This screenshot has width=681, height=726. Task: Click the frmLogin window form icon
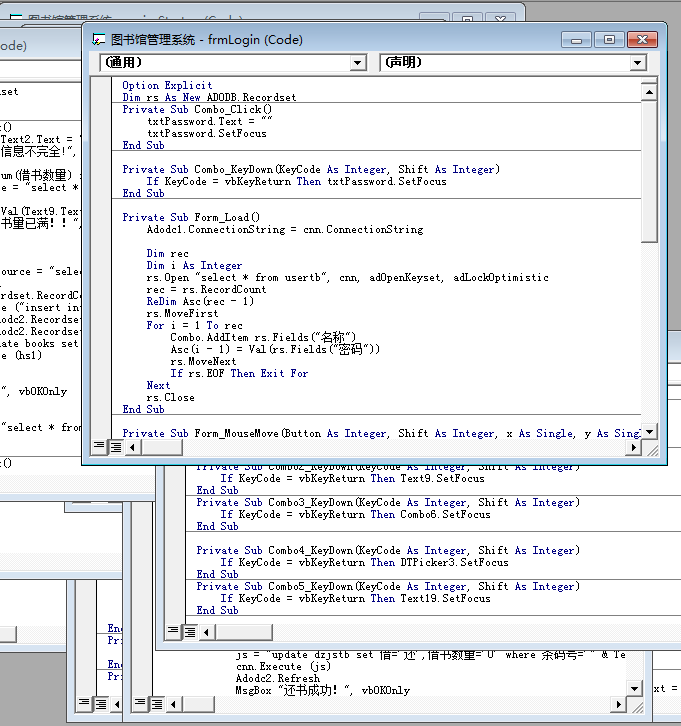99,40
